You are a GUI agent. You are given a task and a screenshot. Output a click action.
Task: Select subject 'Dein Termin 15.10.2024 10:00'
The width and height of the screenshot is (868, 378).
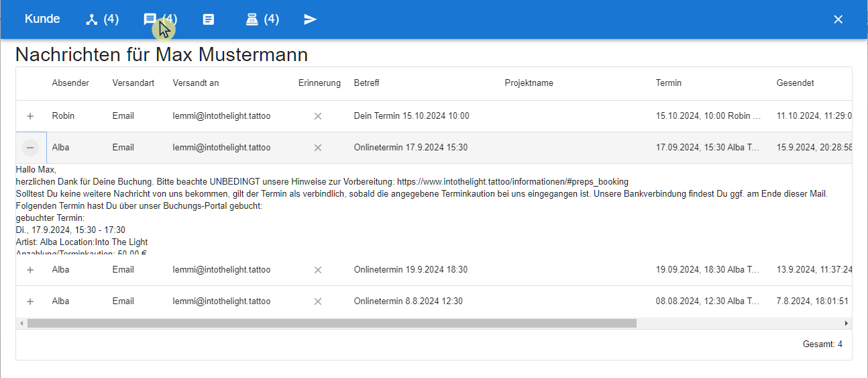[x=411, y=116]
